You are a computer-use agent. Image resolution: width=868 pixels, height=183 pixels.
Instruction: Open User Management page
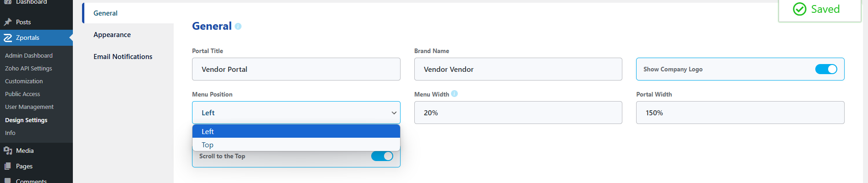[x=29, y=107]
